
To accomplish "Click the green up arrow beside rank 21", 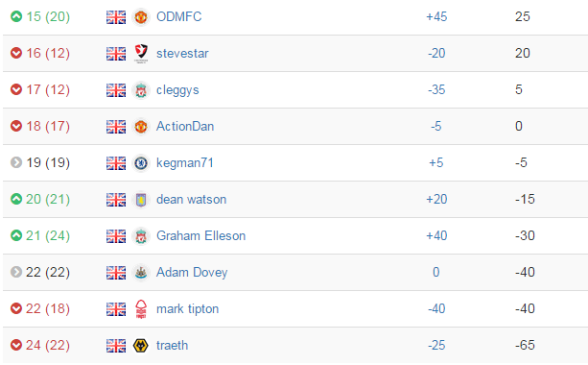I will 16,235.
